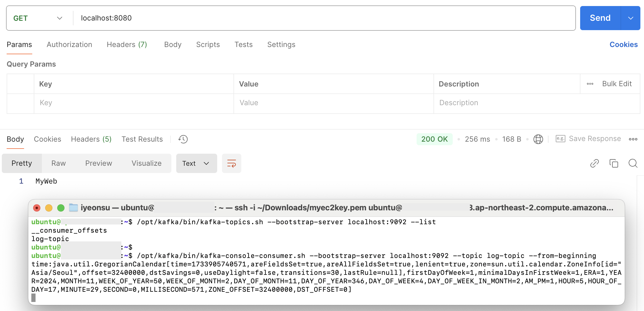Click the localhost:8080 URL field
The height and width of the screenshot is (311, 644).
pyautogui.click(x=324, y=18)
